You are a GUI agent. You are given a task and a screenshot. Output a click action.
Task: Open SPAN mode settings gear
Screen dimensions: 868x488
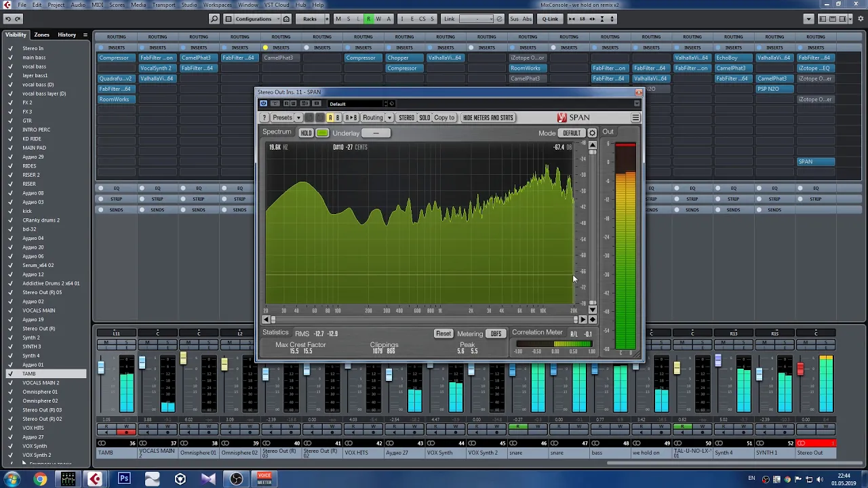pos(592,133)
